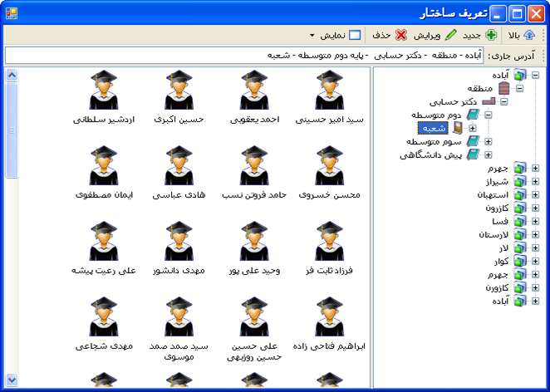Image resolution: width=550 pixels, height=392 pixels.
Task: Select the استهبان city in the tree
Action: click(493, 195)
